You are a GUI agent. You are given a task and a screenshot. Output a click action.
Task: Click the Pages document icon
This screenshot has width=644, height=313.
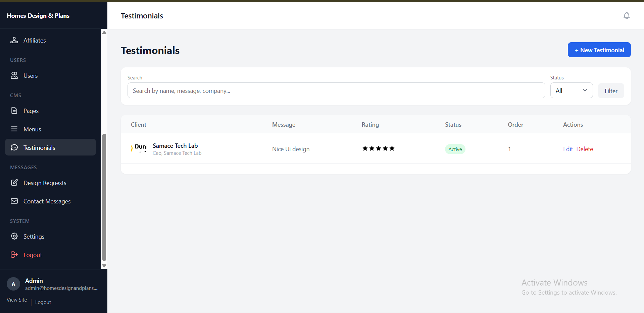point(14,111)
